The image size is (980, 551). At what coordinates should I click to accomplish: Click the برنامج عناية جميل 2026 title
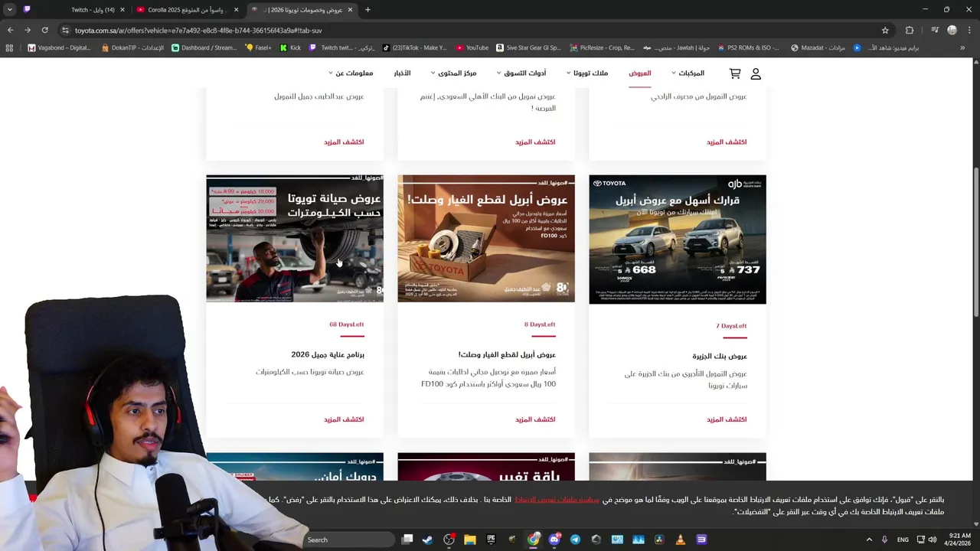pyautogui.click(x=328, y=355)
